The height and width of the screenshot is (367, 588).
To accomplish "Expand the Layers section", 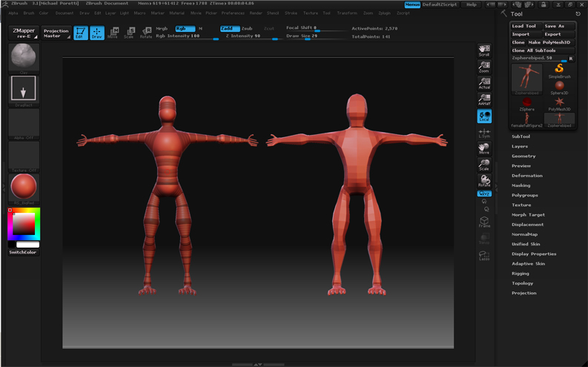I will pyautogui.click(x=520, y=146).
